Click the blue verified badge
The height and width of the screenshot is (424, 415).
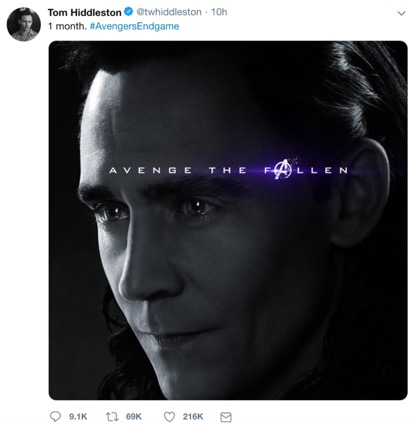point(128,12)
